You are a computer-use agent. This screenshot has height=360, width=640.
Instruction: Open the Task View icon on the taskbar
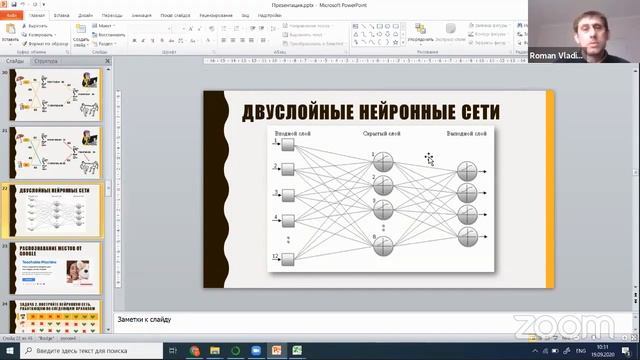(173, 351)
